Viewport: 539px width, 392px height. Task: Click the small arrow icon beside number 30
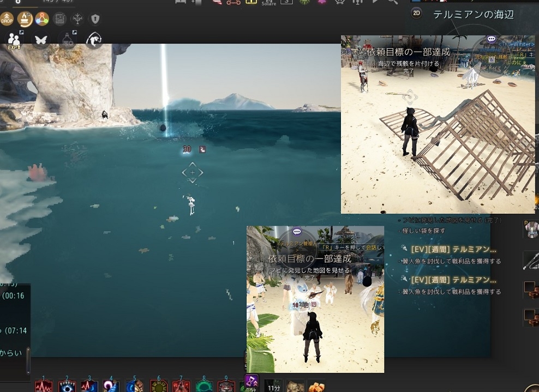(202, 149)
